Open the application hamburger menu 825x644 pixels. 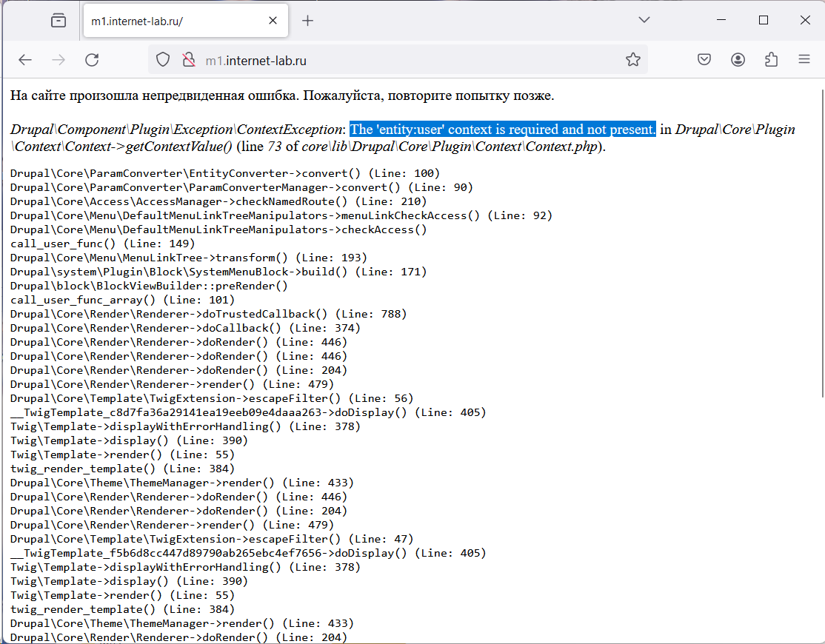pyautogui.click(x=804, y=59)
